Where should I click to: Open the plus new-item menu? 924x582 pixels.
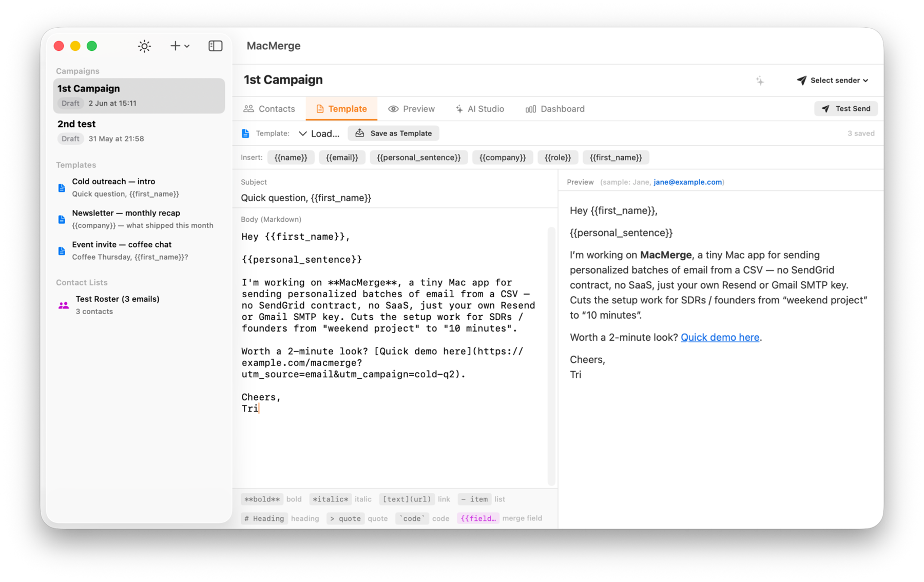click(x=180, y=46)
